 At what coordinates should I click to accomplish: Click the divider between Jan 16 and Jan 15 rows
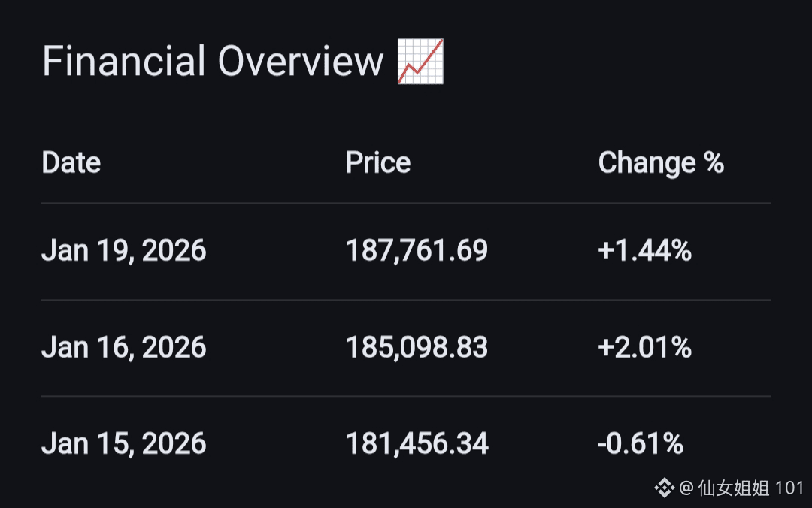coord(406,396)
